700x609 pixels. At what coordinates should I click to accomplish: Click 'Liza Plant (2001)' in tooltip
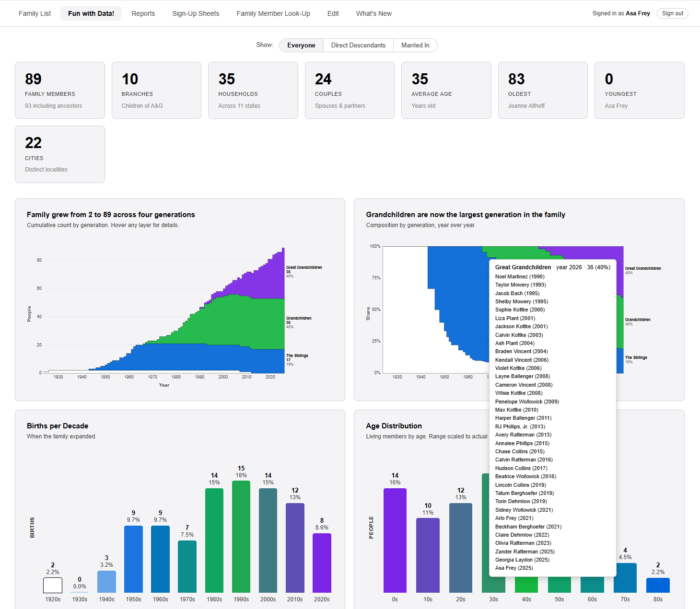point(515,318)
